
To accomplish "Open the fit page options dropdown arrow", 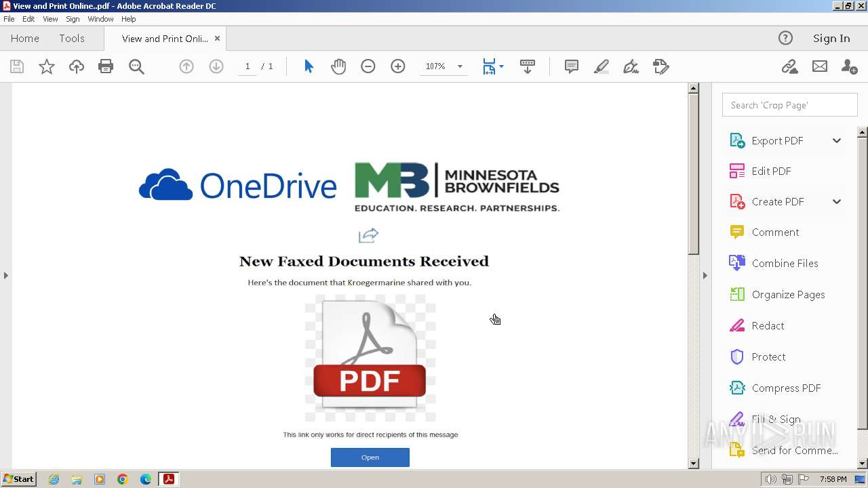I will pyautogui.click(x=501, y=66).
